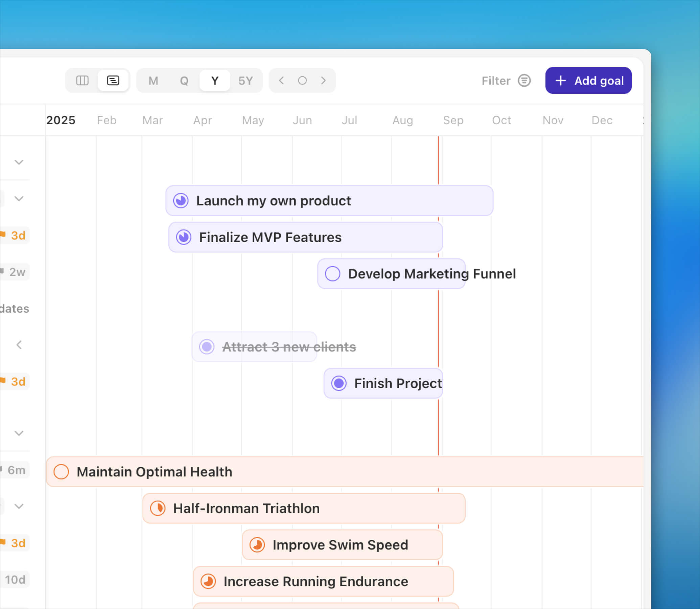Toggle status circle of Attract 3 new clients

click(207, 347)
